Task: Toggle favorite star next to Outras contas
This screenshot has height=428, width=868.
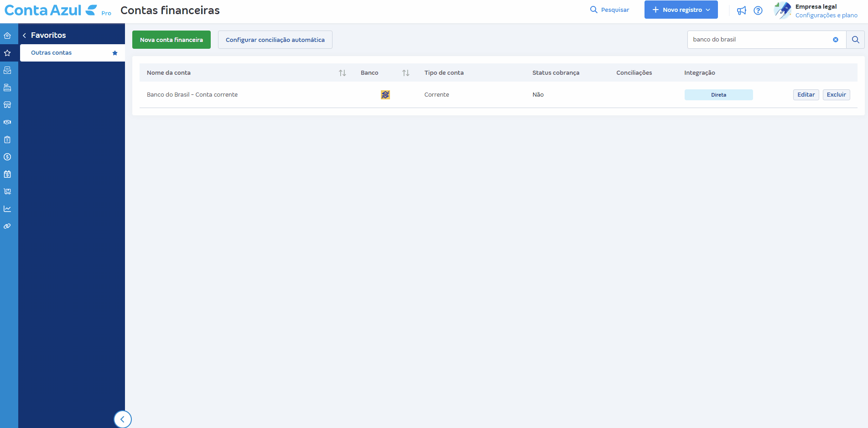Action: [x=114, y=53]
